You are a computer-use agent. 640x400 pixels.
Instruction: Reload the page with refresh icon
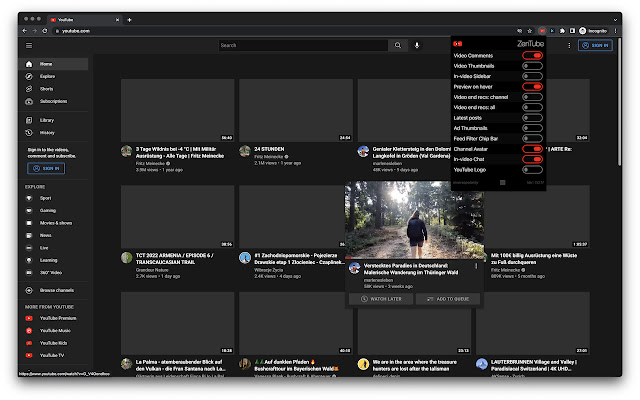[x=45, y=31]
